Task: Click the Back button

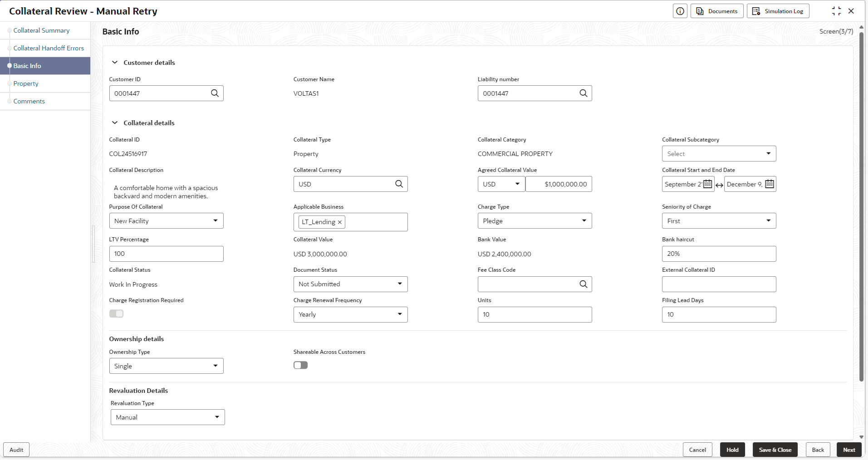Action: tap(818, 450)
